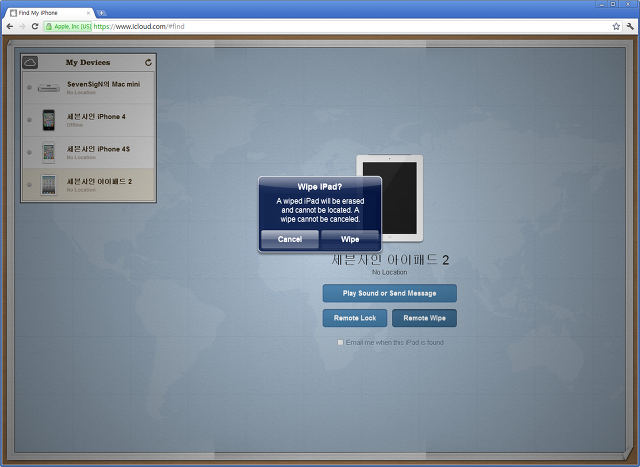The image size is (640, 467).
Task: Go back in browser
Action: click(x=10, y=27)
